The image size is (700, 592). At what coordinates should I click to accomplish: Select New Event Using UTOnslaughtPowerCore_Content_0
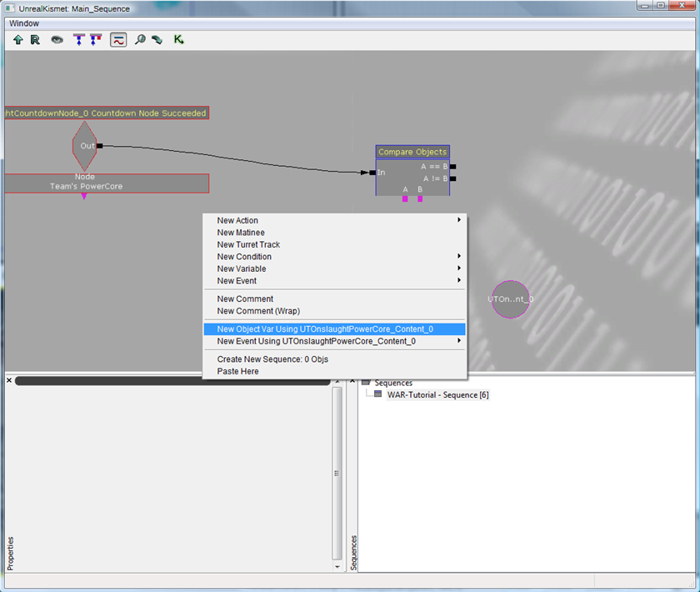click(x=335, y=341)
